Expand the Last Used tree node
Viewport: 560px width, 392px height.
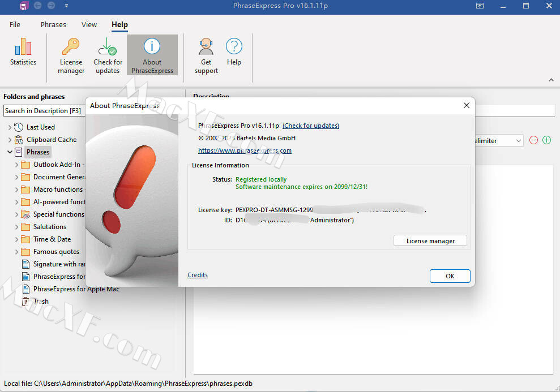10,127
